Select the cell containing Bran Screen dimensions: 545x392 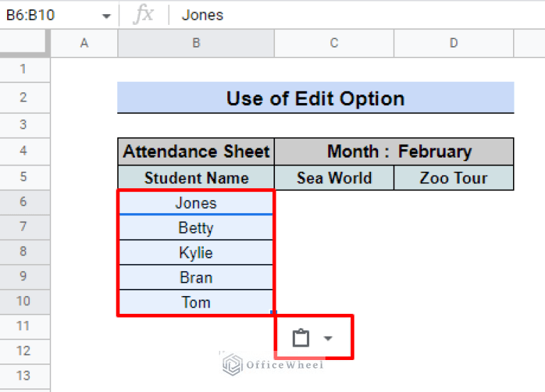pyautogui.click(x=196, y=278)
